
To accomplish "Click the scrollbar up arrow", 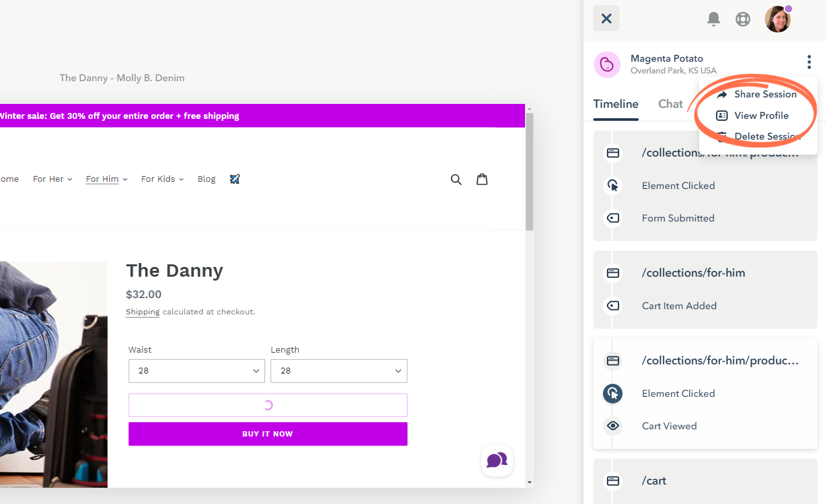I will (530, 108).
